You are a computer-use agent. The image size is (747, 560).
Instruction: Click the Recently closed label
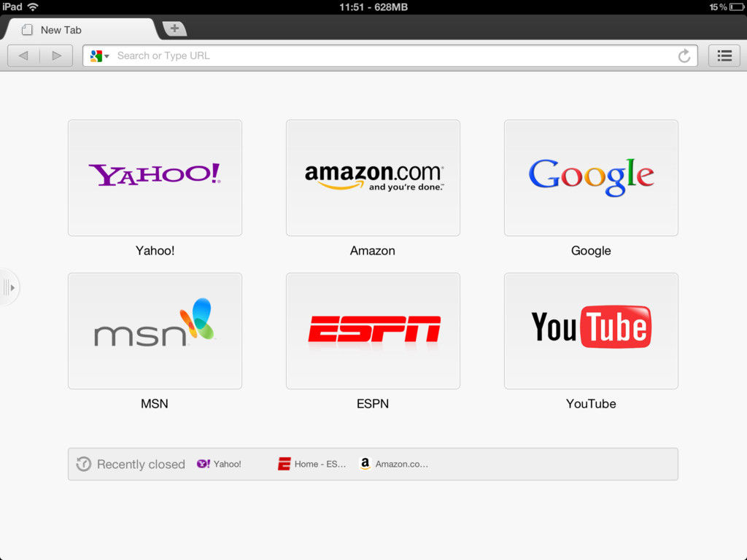[141, 464]
